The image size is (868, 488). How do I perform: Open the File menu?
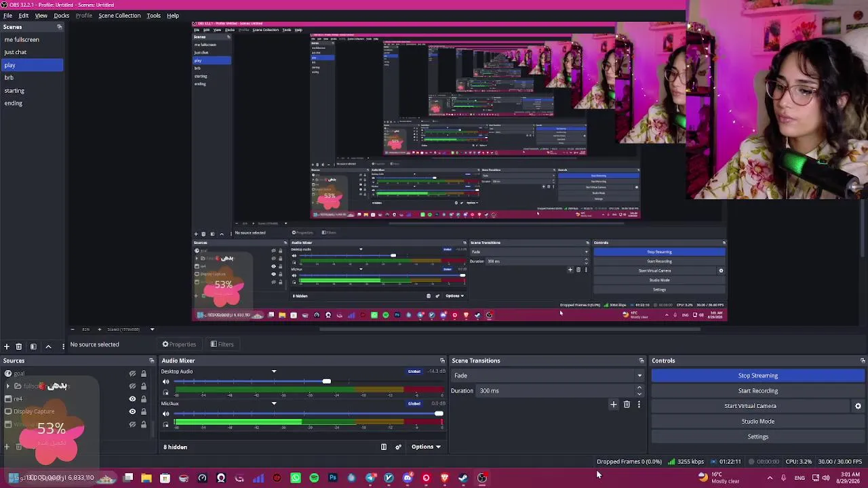[x=7, y=16]
